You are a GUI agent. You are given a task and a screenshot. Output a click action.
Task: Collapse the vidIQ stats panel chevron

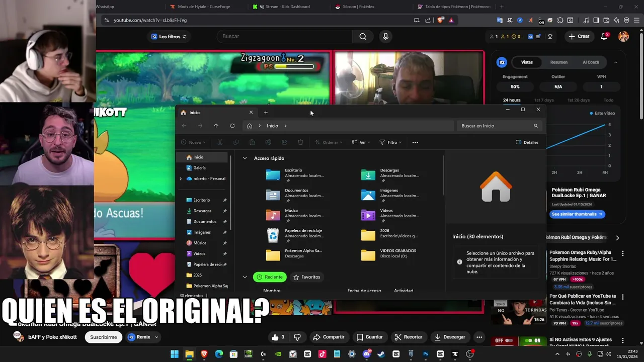pos(615,62)
